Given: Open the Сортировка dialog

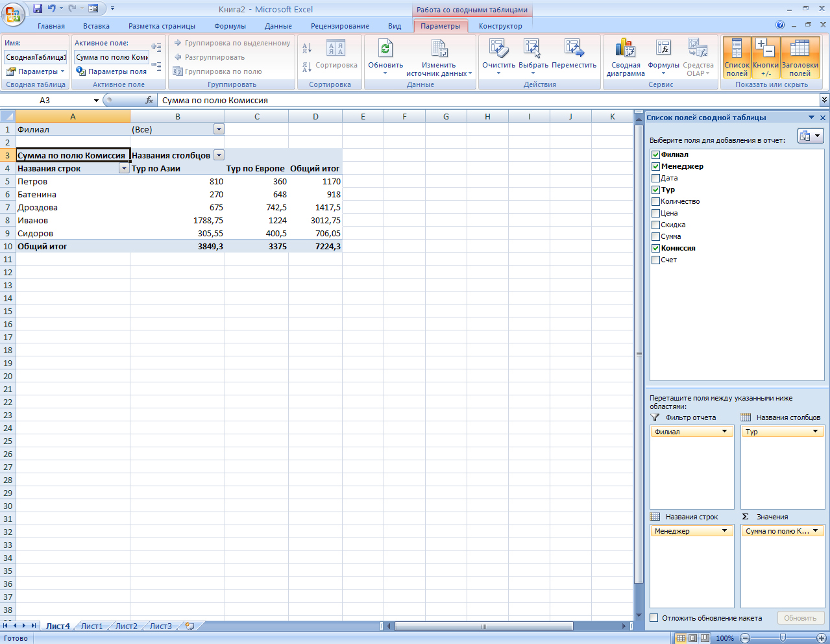Looking at the screenshot, I should point(336,55).
